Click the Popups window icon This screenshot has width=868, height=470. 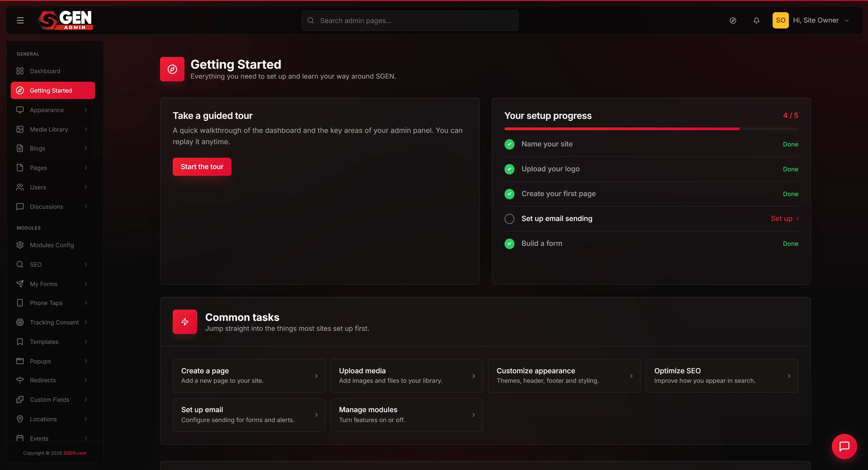point(20,361)
